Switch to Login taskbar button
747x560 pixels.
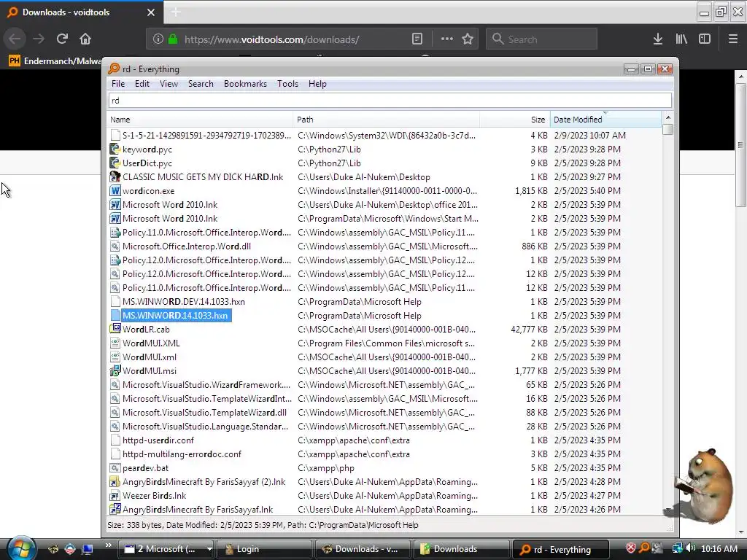[264, 549]
